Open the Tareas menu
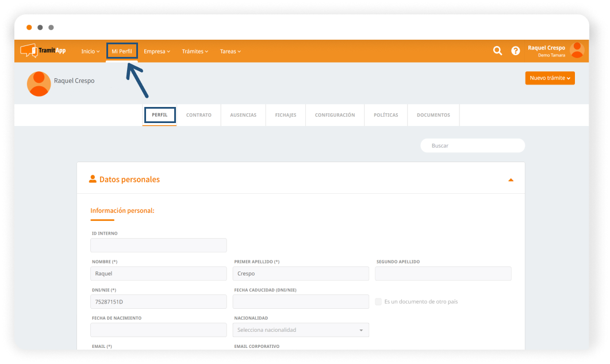Screen dimensions: 610x364 [230, 51]
